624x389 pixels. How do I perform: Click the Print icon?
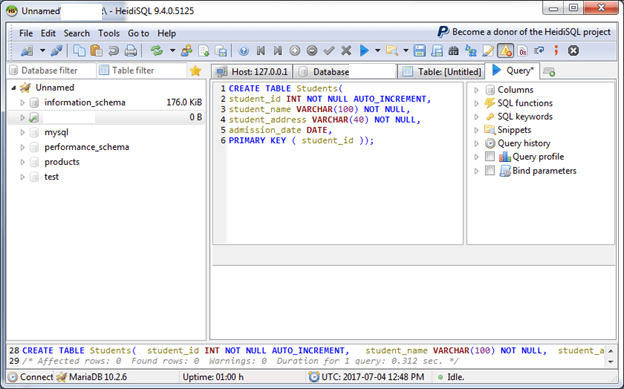pos(131,51)
